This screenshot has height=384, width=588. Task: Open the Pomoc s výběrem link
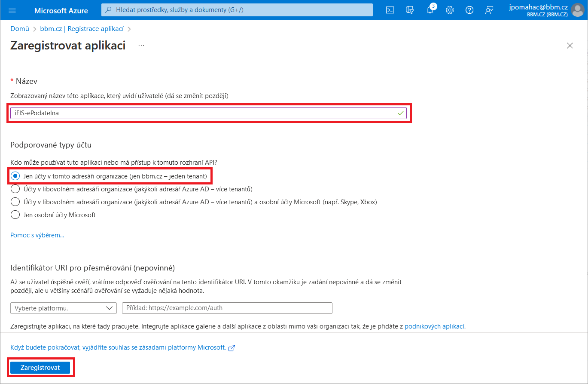pyautogui.click(x=37, y=235)
